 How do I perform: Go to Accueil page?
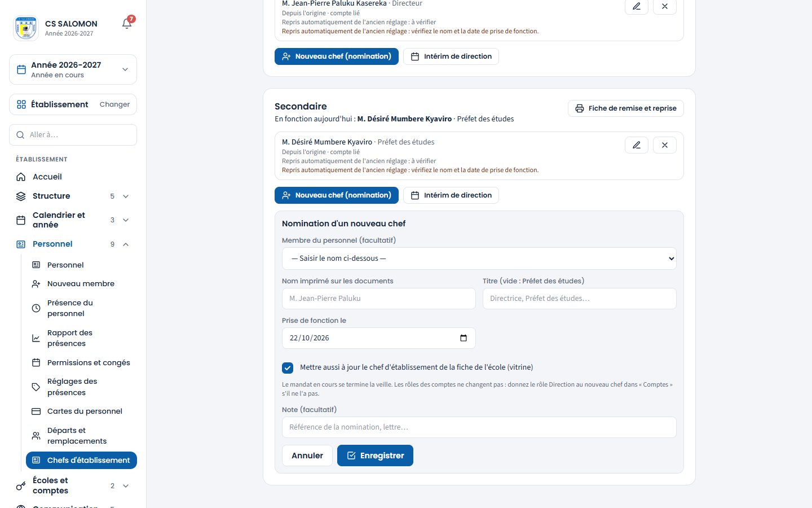(73, 177)
